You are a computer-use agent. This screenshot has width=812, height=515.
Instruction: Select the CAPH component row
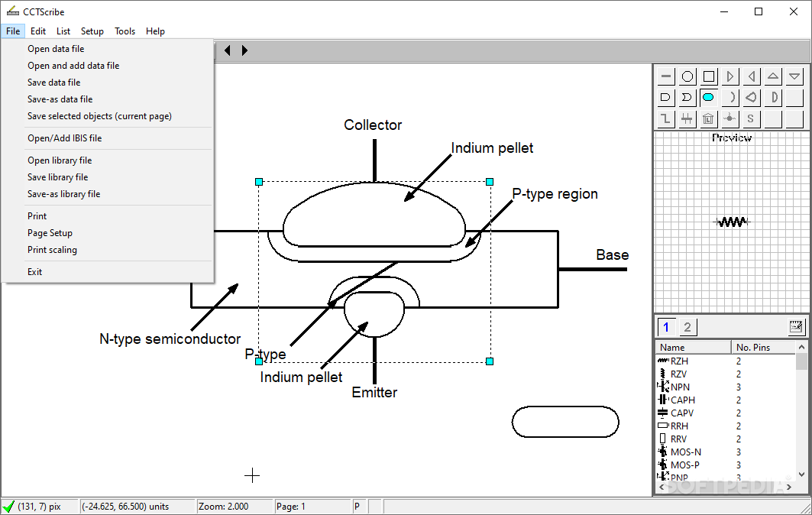(726, 400)
